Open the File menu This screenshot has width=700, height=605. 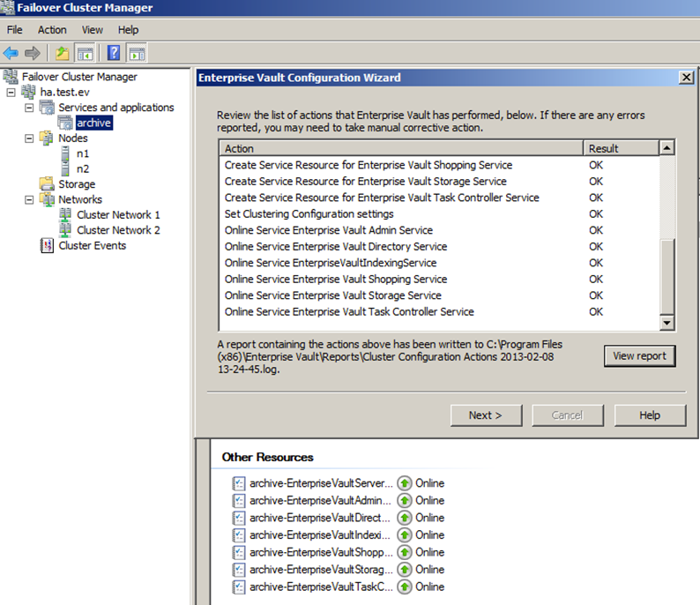(14, 30)
